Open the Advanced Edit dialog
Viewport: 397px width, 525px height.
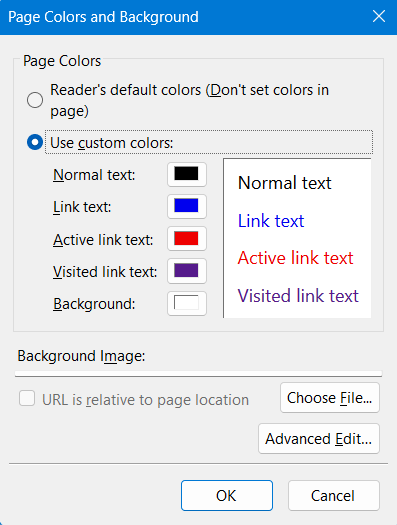pos(319,439)
